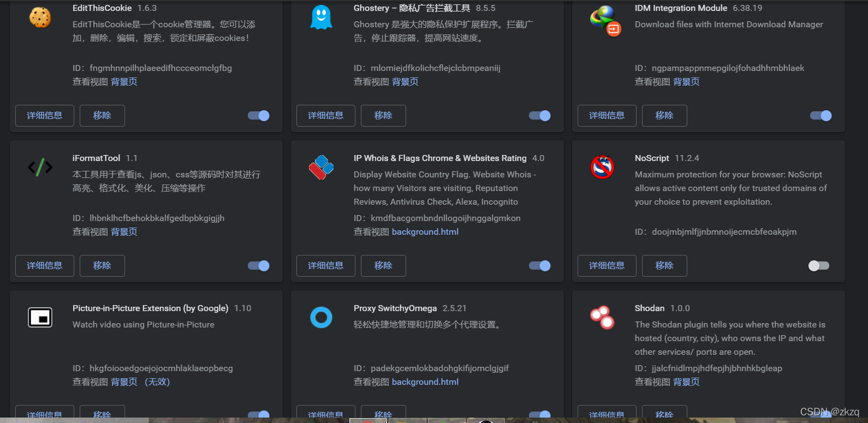Inspect Ghostery's 背景页 view
Screen dimensions: 868x423
405,82
